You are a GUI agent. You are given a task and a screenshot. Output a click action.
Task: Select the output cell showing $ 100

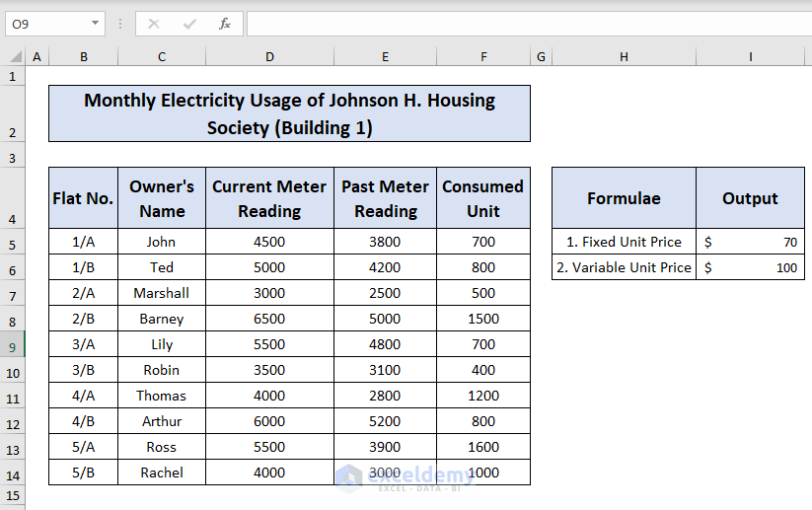(x=751, y=267)
